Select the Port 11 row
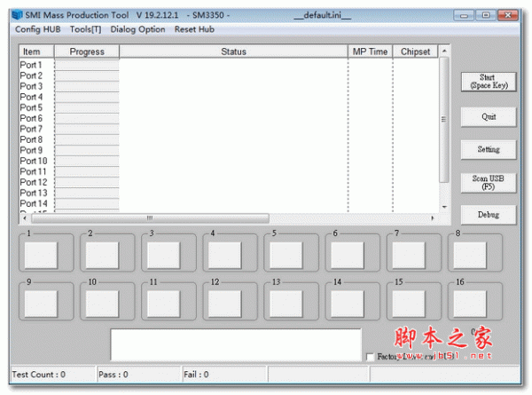This screenshot has height=395, width=532. pos(229,171)
